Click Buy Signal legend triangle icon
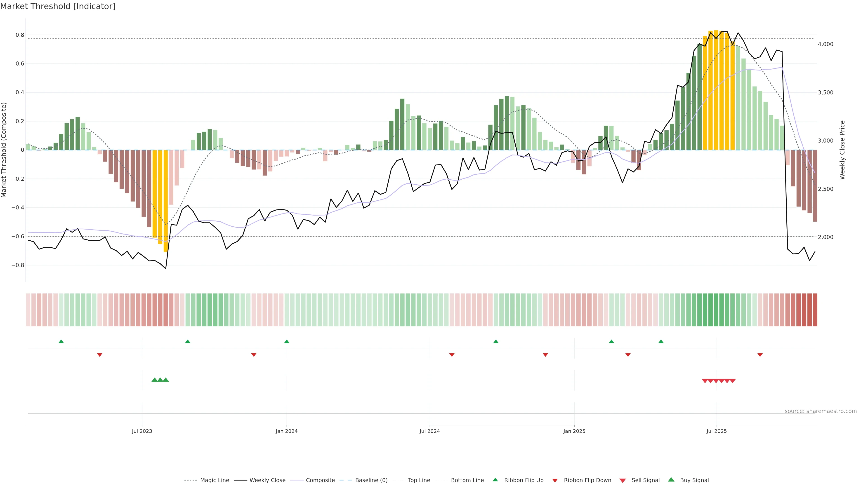Screen dimensions: 868x488 (x=671, y=480)
